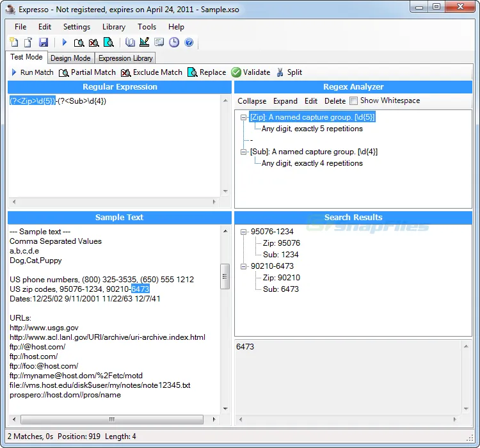Viewport: 480px width, 448px height.
Task: Select the 'Zip: 95076' result row
Action: click(x=282, y=243)
